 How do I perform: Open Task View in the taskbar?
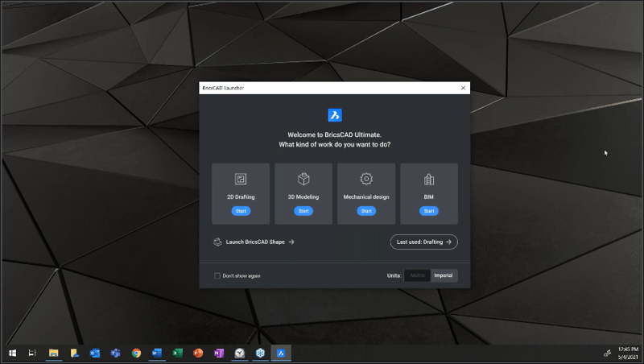[32, 353]
